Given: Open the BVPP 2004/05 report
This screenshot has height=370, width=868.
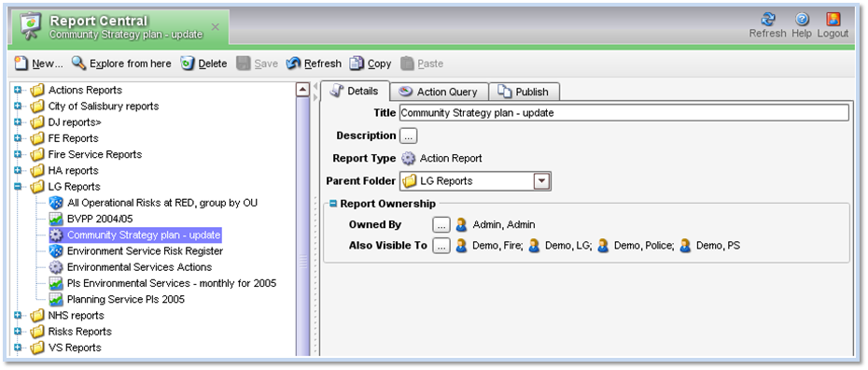Looking at the screenshot, I should [100, 219].
